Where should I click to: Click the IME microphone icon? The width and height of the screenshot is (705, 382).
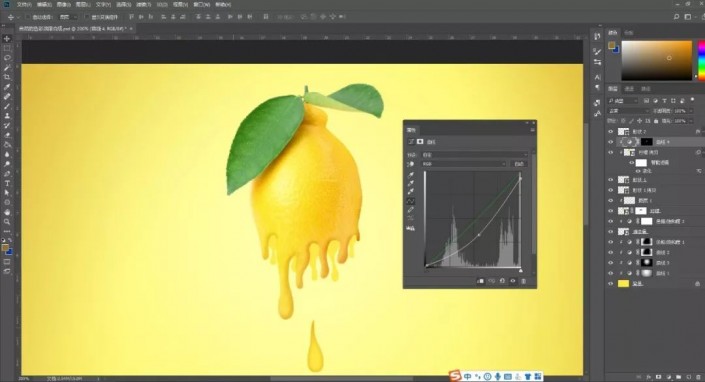pos(498,376)
